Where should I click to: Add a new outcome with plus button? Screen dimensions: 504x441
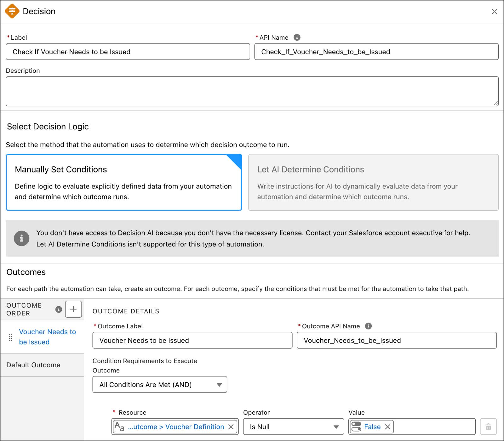pos(73,309)
